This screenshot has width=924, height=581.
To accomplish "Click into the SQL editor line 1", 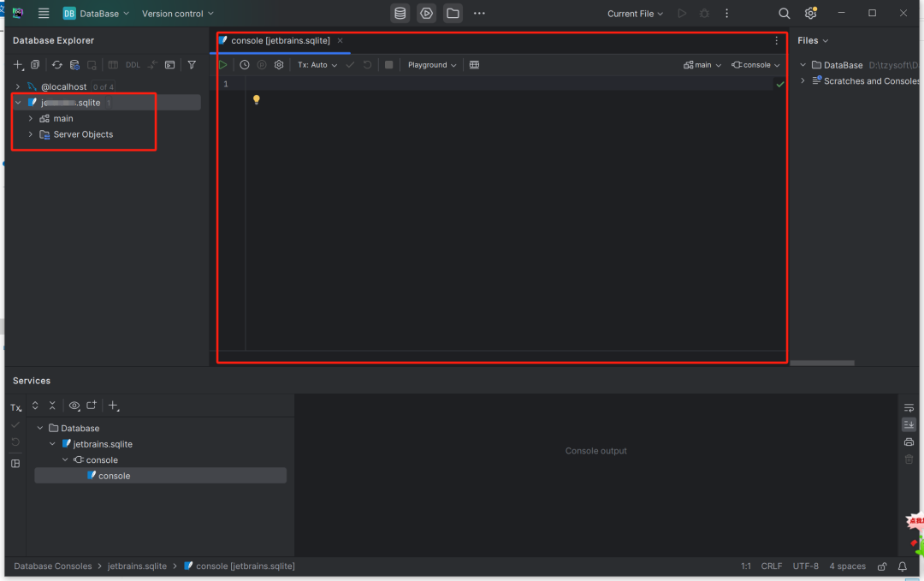I will 509,84.
